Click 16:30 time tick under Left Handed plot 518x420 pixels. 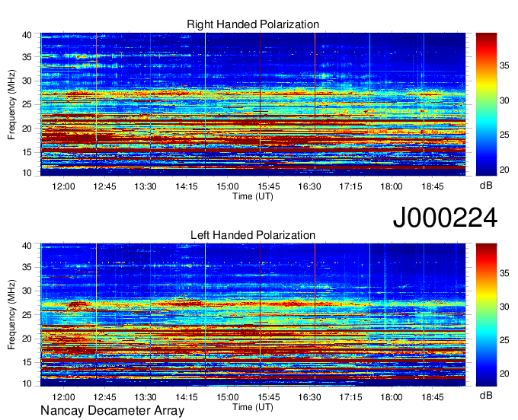click(x=309, y=397)
